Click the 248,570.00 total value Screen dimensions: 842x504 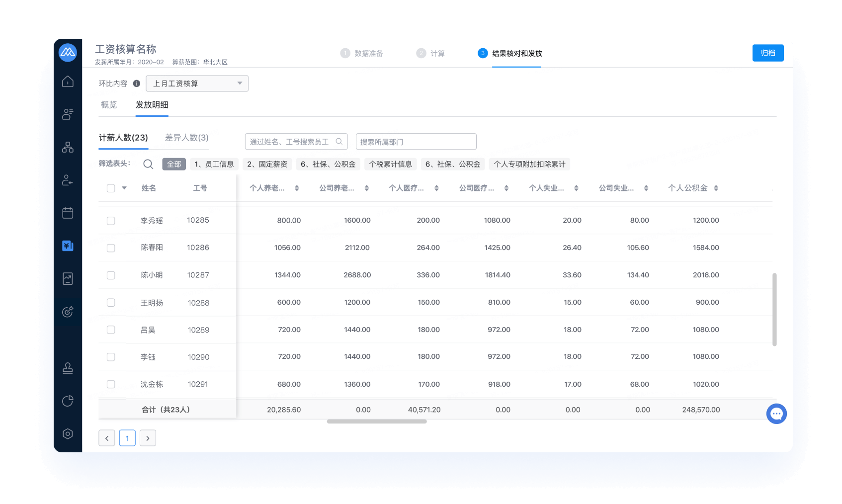701,410
